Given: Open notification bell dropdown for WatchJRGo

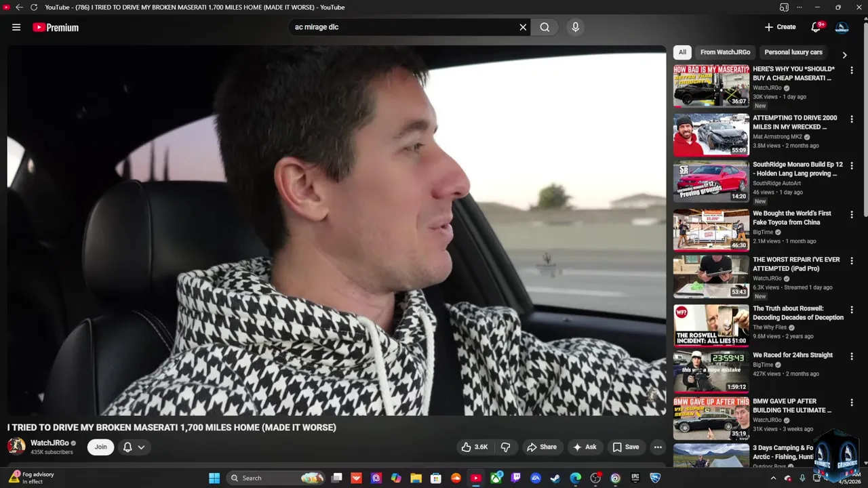Looking at the screenshot, I should (x=134, y=447).
